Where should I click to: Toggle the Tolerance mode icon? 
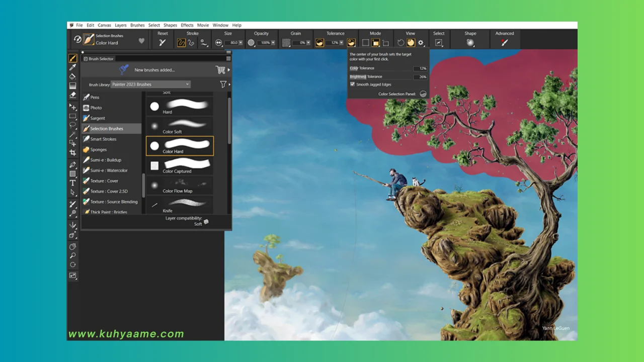pos(319,43)
